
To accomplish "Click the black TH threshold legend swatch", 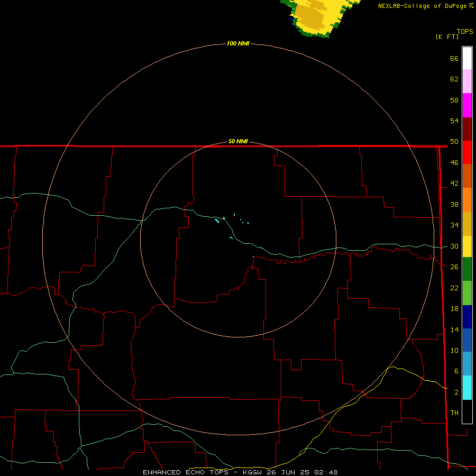I will tap(467, 411).
